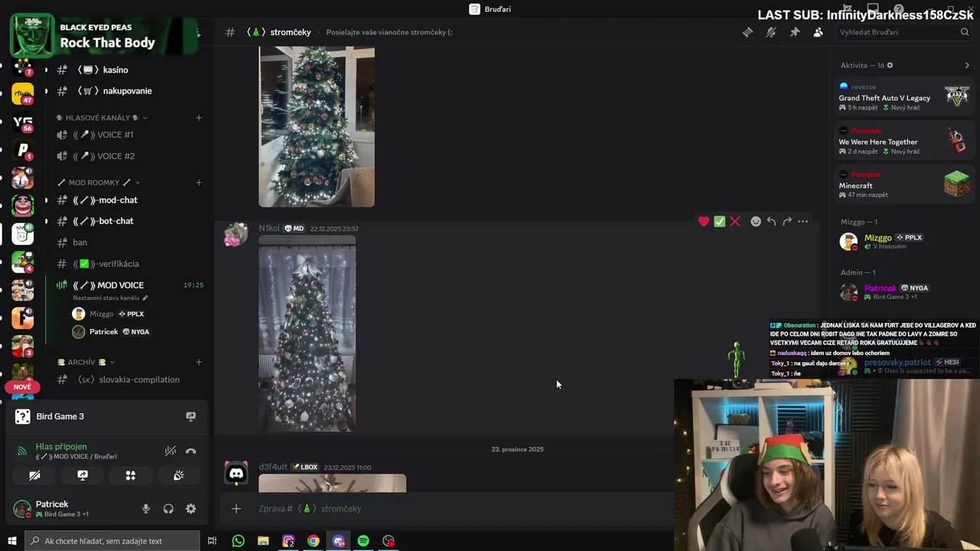The width and height of the screenshot is (980, 551).
Task: Disconnect from voice with the hang-up icon
Action: [x=191, y=451]
